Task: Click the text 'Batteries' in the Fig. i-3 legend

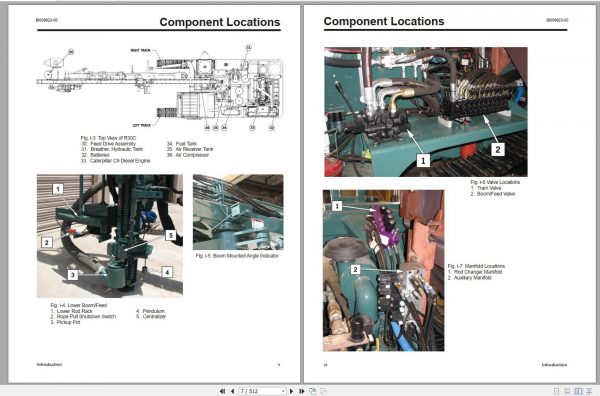Action: point(100,155)
